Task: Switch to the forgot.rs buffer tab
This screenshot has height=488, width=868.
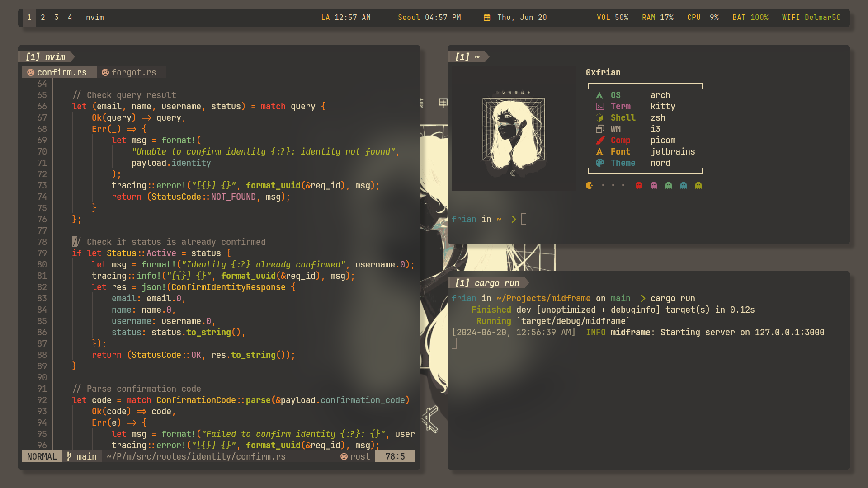Action: [134, 73]
